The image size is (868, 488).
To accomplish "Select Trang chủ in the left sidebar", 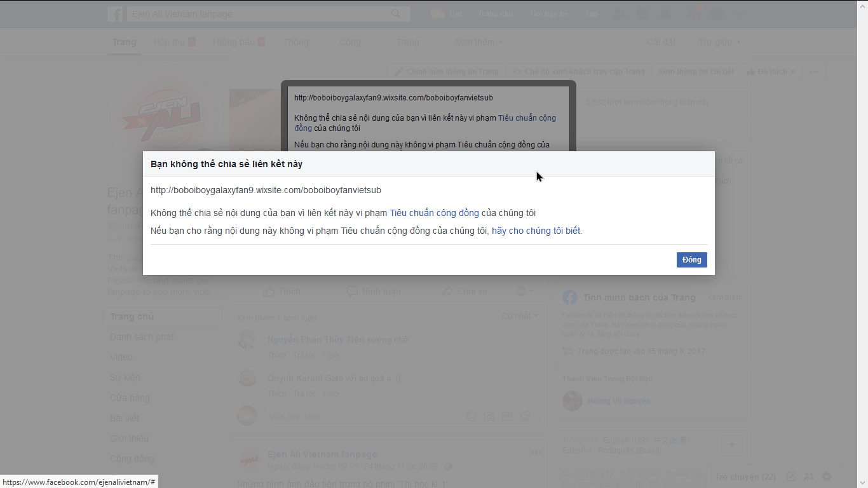I will tap(132, 316).
